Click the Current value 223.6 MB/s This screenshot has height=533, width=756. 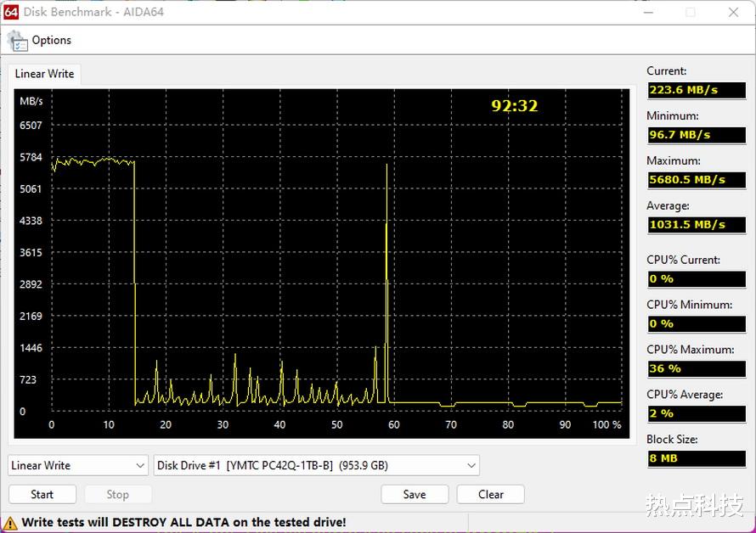(697, 90)
